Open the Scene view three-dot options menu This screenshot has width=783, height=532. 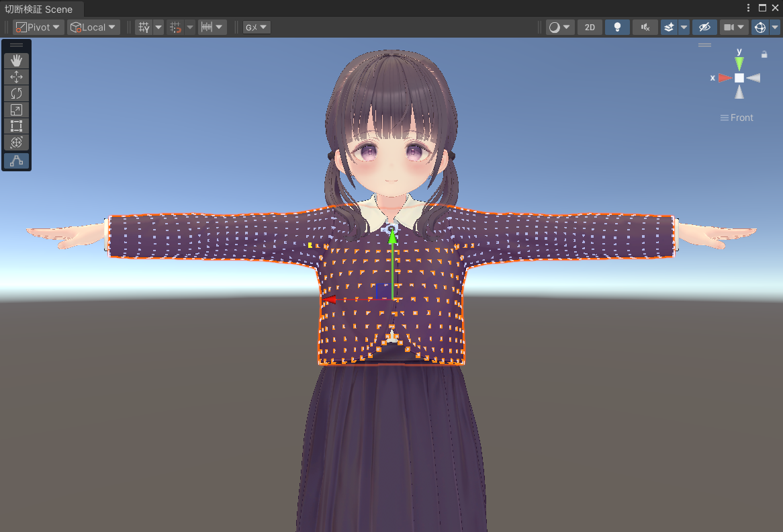point(748,7)
